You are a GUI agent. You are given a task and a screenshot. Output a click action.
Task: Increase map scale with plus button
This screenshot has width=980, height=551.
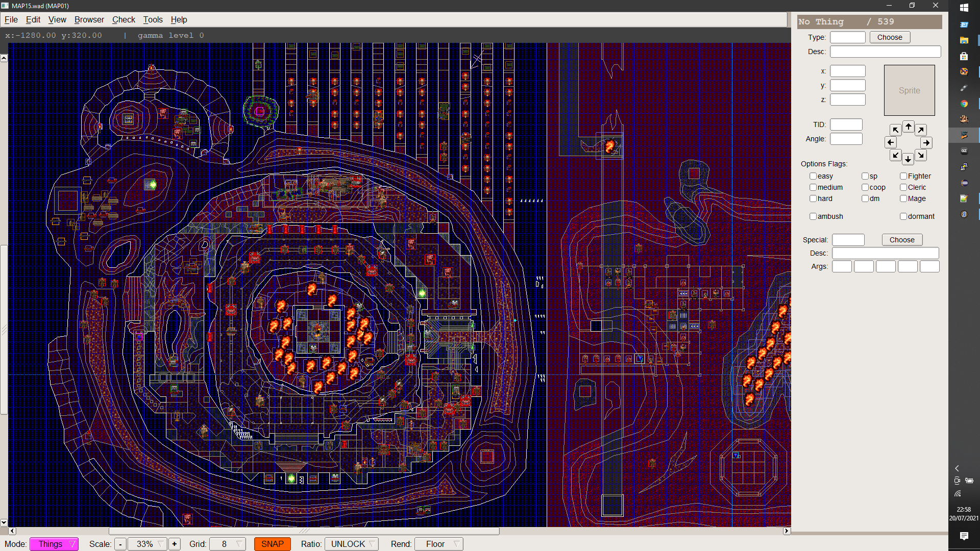[175, 544]
